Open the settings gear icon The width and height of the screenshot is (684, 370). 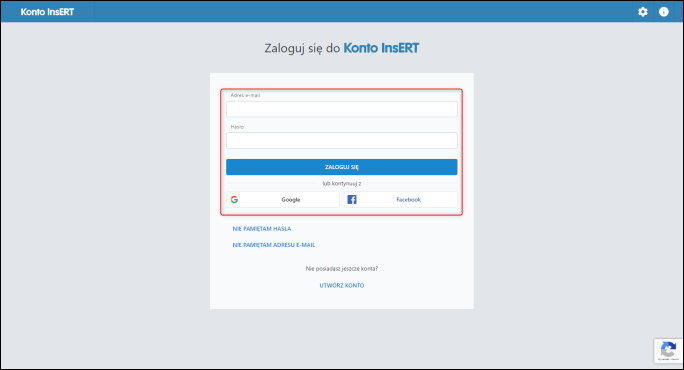pyautogui.click(x=643, y=12)
